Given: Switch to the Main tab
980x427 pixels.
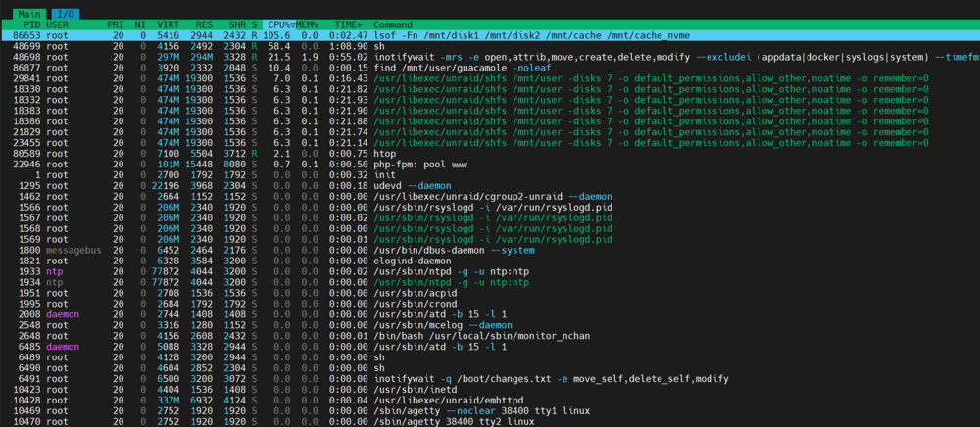Looking at the screenshot, I should pos(28,14).
